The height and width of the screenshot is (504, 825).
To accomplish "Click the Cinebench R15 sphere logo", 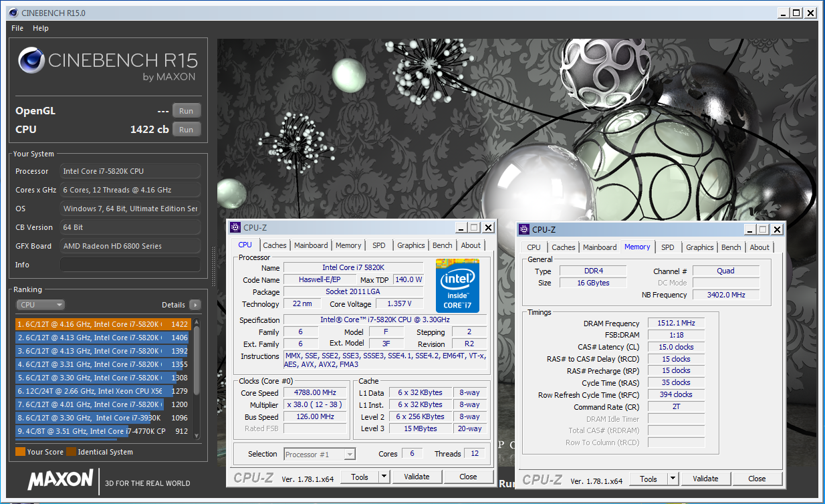I will (31, 61).
